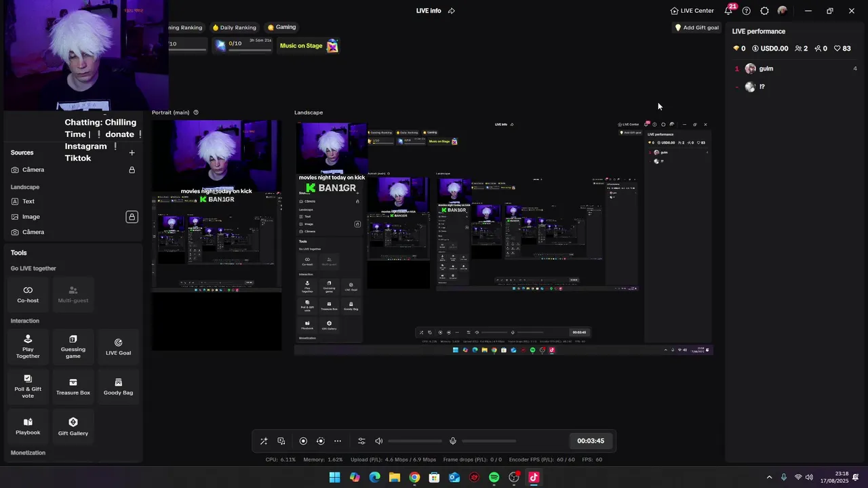Share LIVE info with the arrow icon
868x488 pixels.
click(452, 11)
